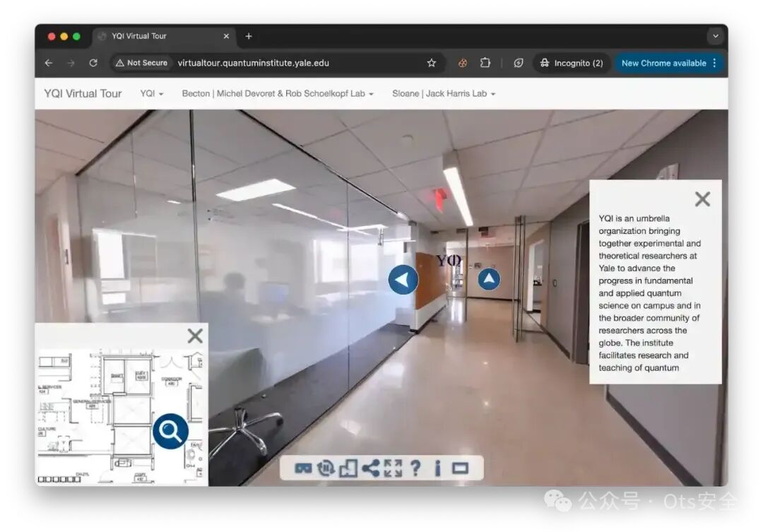Screen dimensions: 763x532
Task: Click the cookie extension icon
Action: [x=462, y=63]
